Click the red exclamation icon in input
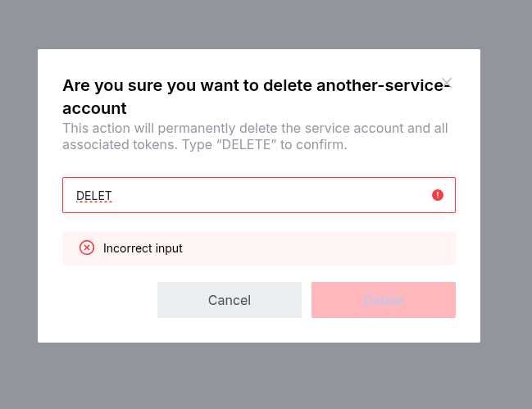This screenshot has height=409, width=532. coord(438,195)
